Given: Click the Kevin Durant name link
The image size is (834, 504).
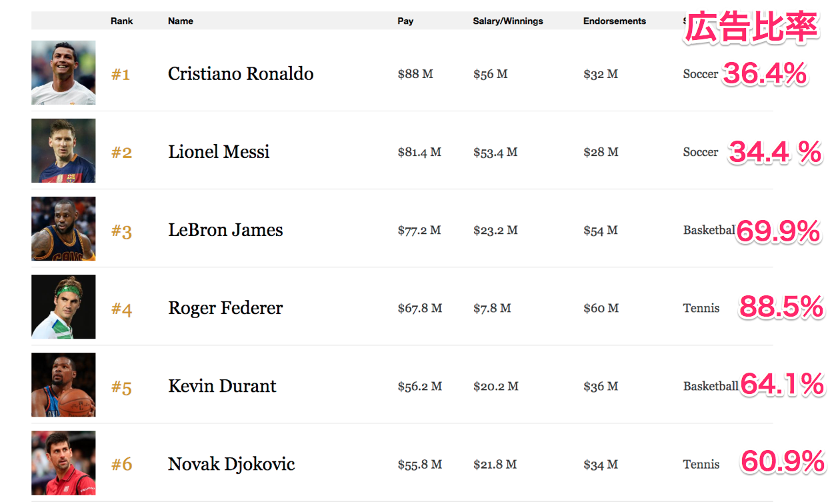Looking at the screenshot, I should point(222,386).
